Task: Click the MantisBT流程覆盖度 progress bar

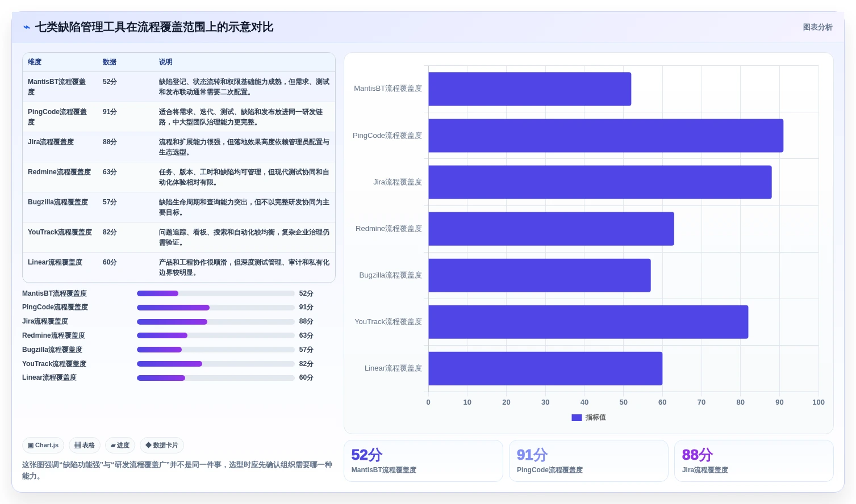Action: tap(216, 293)
